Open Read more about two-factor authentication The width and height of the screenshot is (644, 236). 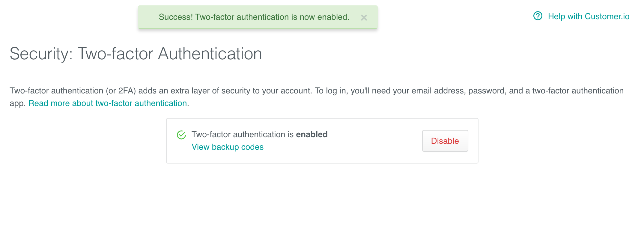pos(108,103)
